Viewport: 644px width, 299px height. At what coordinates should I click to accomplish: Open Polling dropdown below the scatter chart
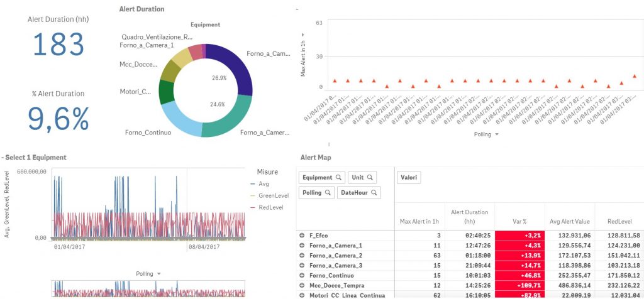pyautogui.click(x=488, y=134)
